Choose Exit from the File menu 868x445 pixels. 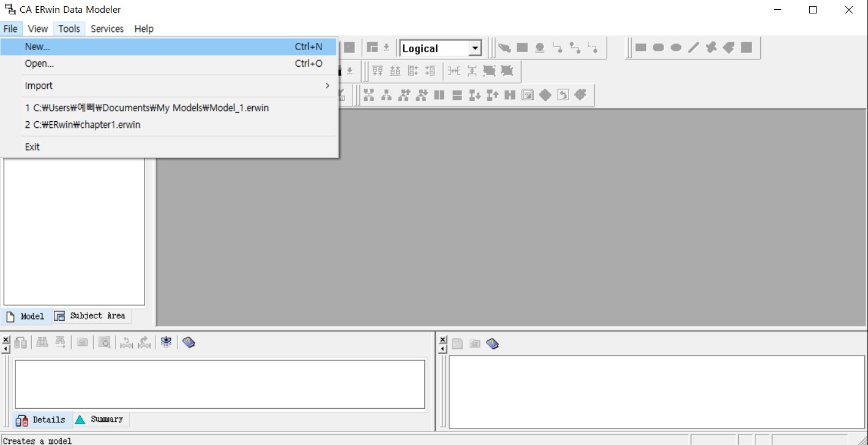[168, 147]
